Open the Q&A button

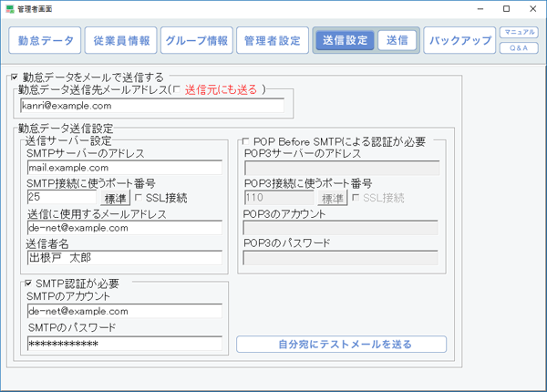click(x=520, y=47)
